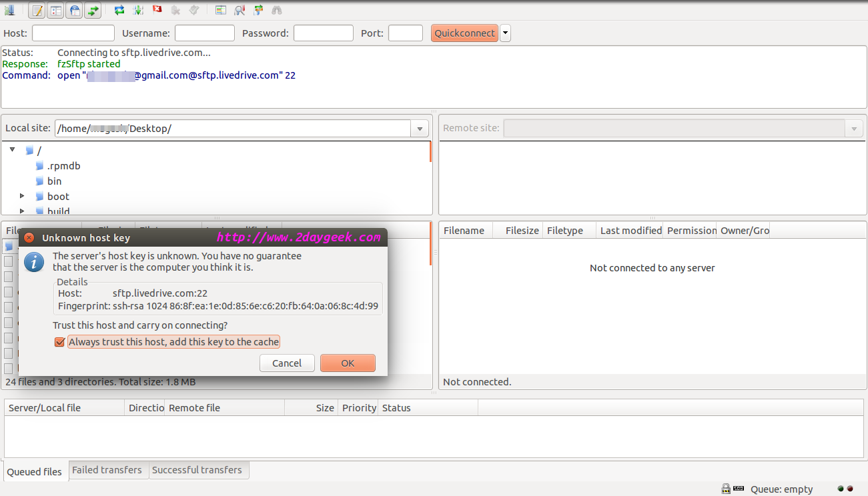Screen dimensions: 868x496
Task: Click the refresh file lists icon
Action: pyautogui.click(x=119, y=10)
